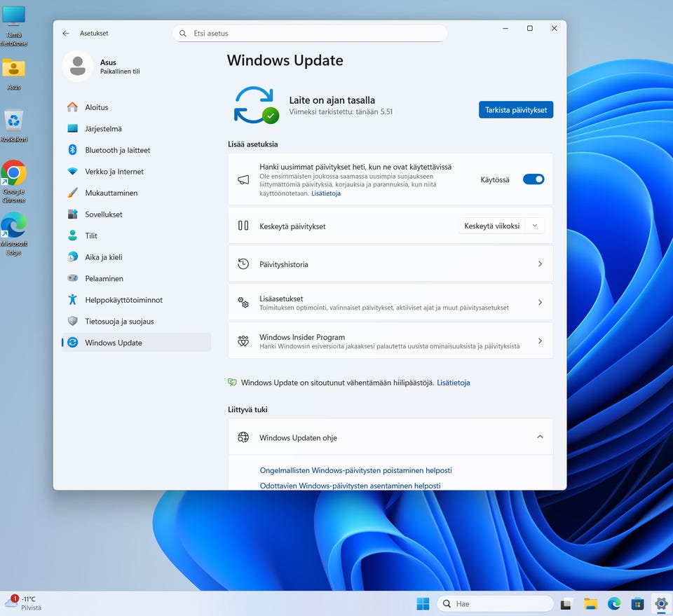Click the Windows Insider Program hearts icon
The height and width of the screenshot is (616, 673).
[243, 341]
